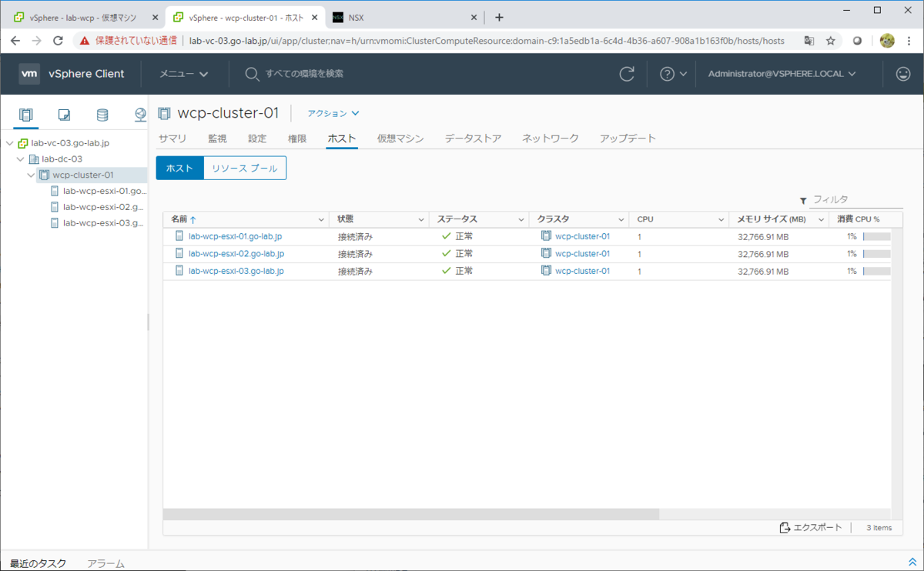924x571 pixels.
Task: Open lab-wcp-esxi-03.go-lab.jp host link
Action: pyautogui.click(x=236, y=271)
